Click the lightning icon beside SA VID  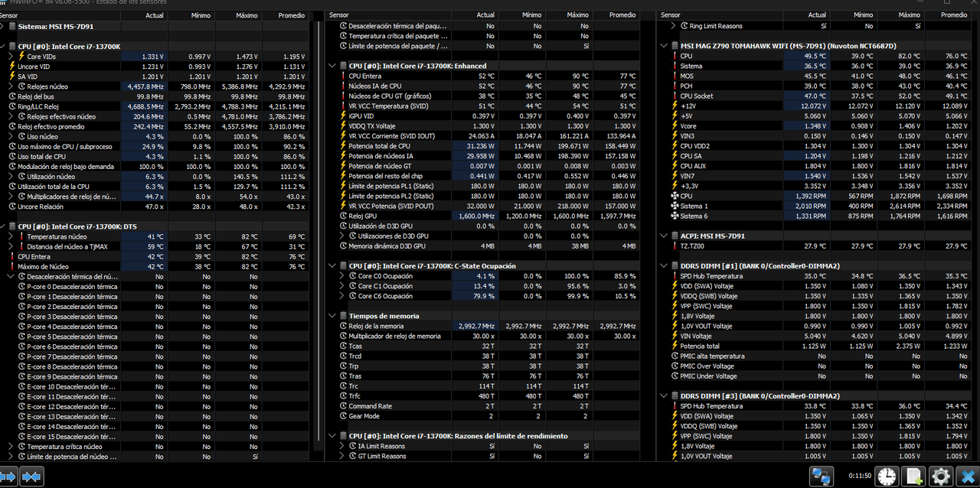[11, 76]
